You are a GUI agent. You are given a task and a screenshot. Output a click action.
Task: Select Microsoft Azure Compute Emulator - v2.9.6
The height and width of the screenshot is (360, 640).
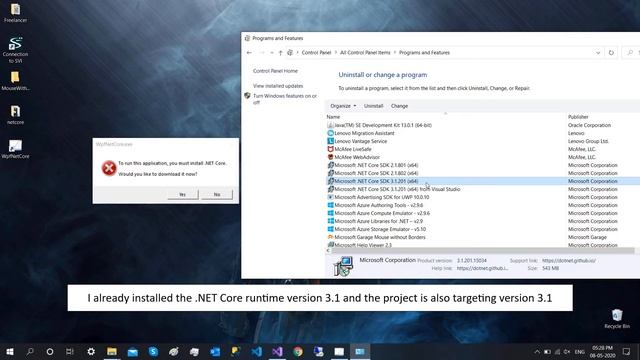[382, 213]
